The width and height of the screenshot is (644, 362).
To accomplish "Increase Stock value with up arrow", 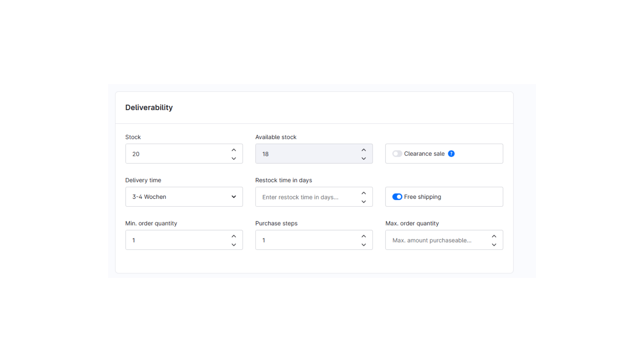I will pyautogui.click(x=234, y=150).
